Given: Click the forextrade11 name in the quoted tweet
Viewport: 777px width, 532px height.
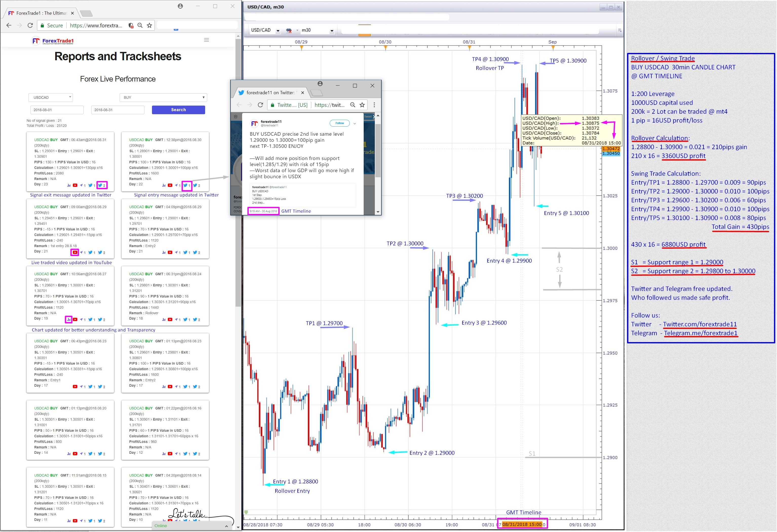Looking at the screenshot, I should 260,187.
